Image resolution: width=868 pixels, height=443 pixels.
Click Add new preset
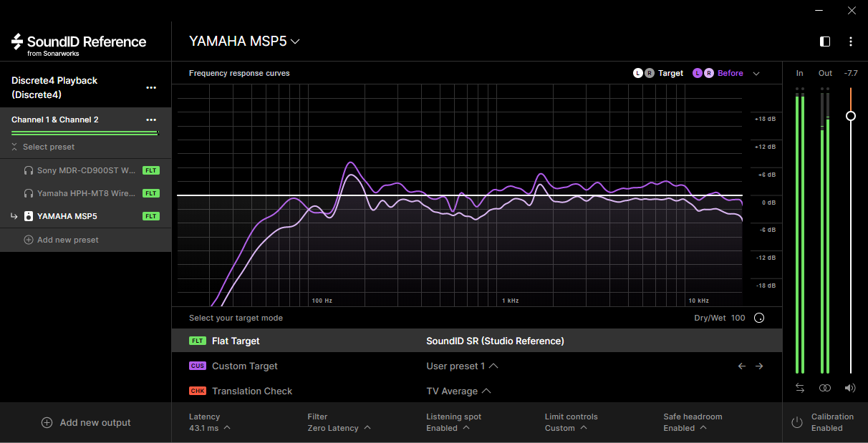pyautogui.click(x=61, y=240)
